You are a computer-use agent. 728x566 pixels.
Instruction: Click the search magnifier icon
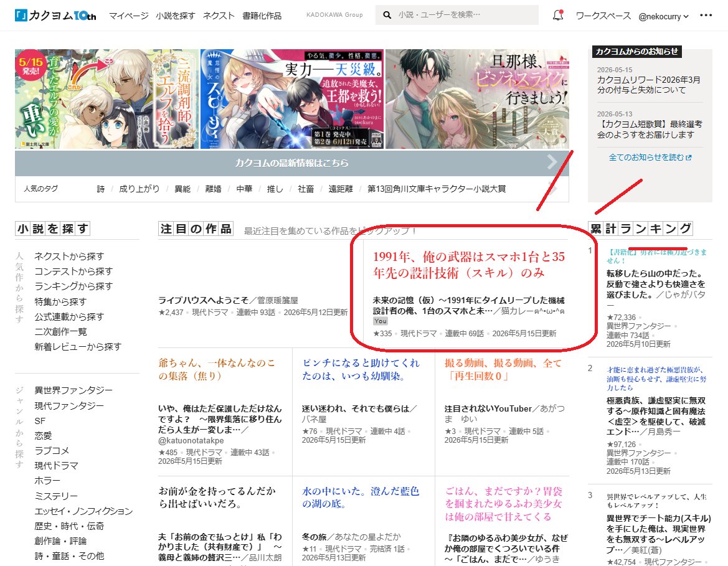pos(387,16)
